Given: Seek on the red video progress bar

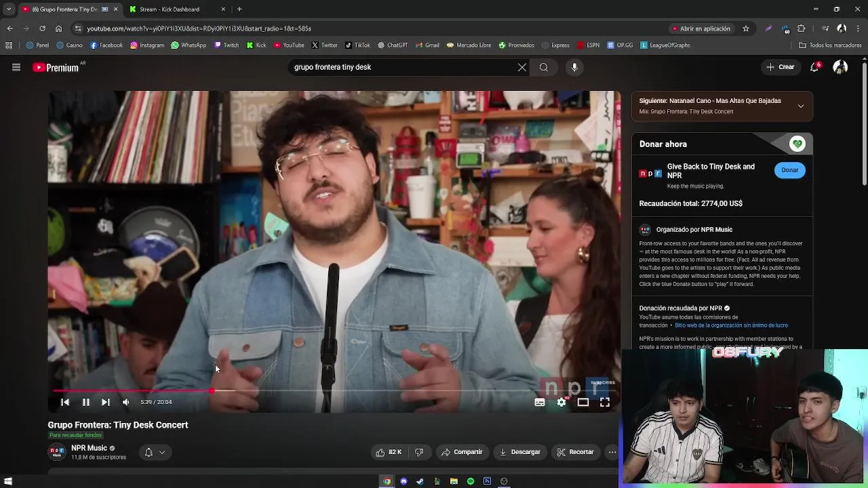Looking at the screenshot, I should [x=334, y=391].
